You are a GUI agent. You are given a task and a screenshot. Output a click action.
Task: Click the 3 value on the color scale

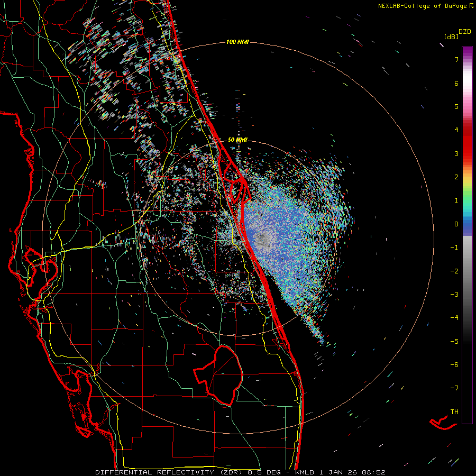(456, 153)
